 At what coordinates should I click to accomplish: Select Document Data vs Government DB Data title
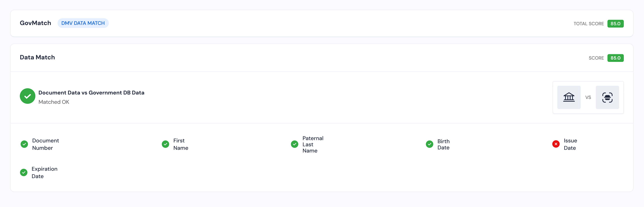[91, 93]
